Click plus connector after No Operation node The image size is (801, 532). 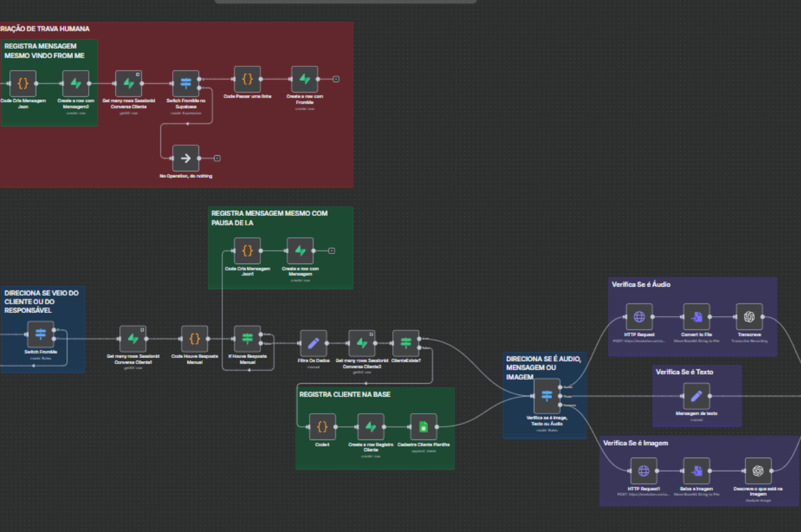[x=217, y=158]
